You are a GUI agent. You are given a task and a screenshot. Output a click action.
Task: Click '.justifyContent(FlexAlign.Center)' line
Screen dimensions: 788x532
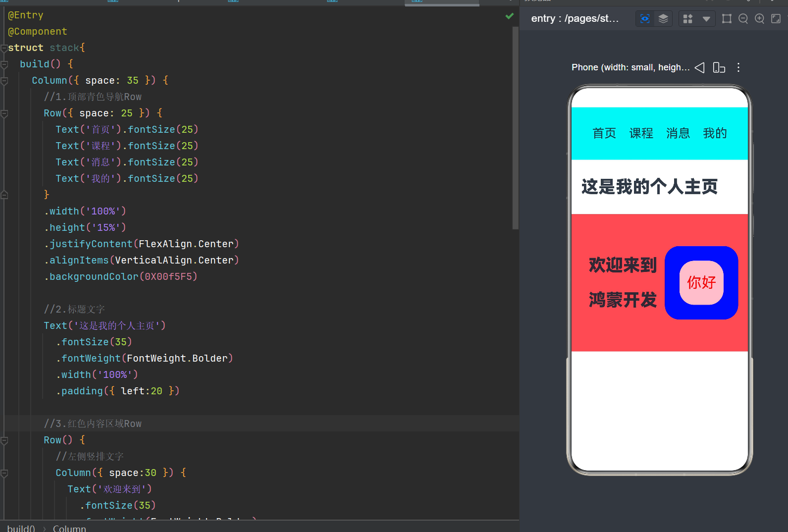tap(142, 244)
